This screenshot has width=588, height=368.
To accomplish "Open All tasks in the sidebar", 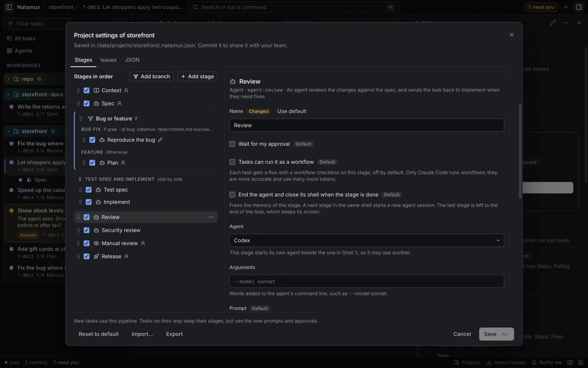I will (25, 38).
